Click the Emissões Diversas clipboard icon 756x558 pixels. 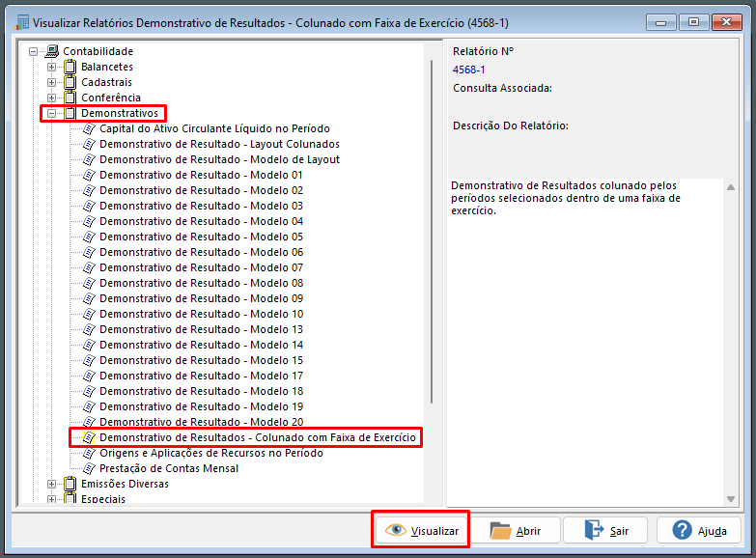tap(70, 484)
